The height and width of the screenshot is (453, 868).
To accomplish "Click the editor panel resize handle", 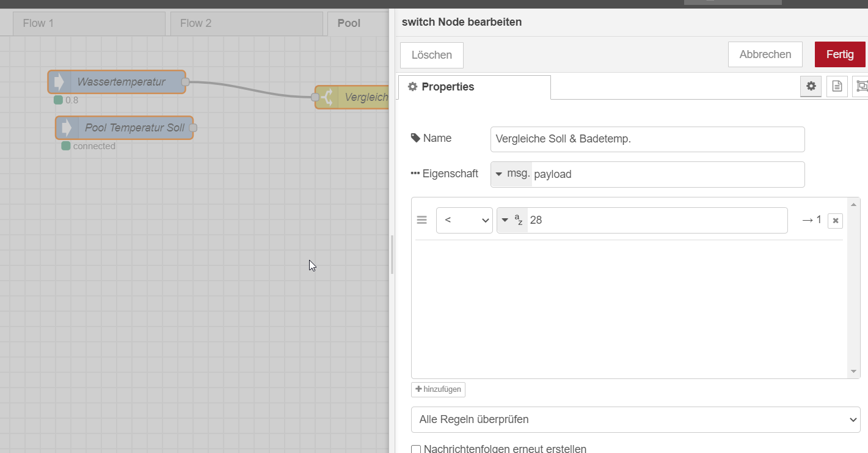I will [392, 256].
